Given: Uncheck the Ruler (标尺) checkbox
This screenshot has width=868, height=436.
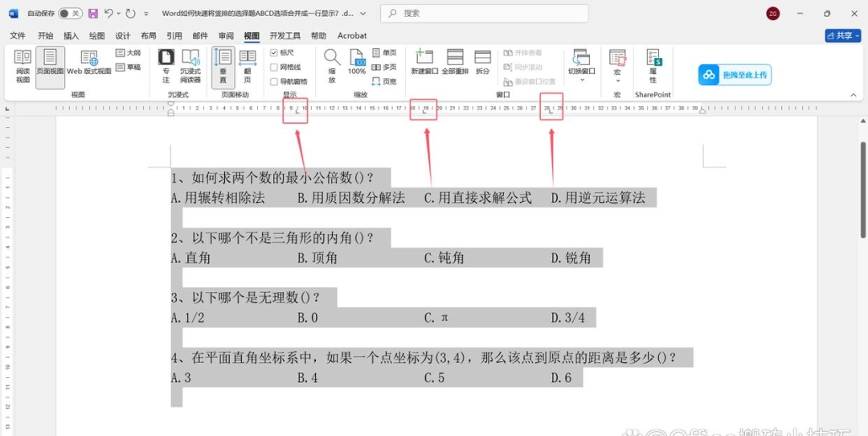Looking at the screenshot, I should [274, 52].
